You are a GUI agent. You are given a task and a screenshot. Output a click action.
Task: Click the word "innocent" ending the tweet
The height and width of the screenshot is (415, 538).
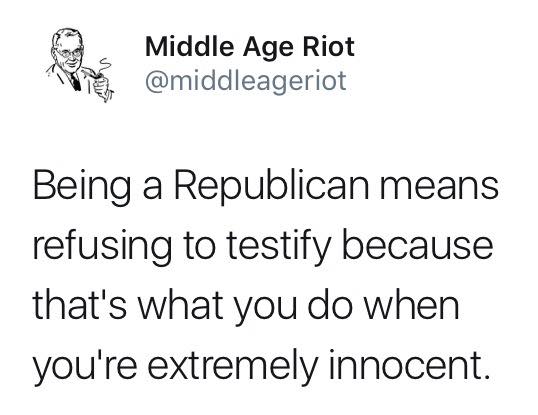pyautogui.click(x=405, y=363)
